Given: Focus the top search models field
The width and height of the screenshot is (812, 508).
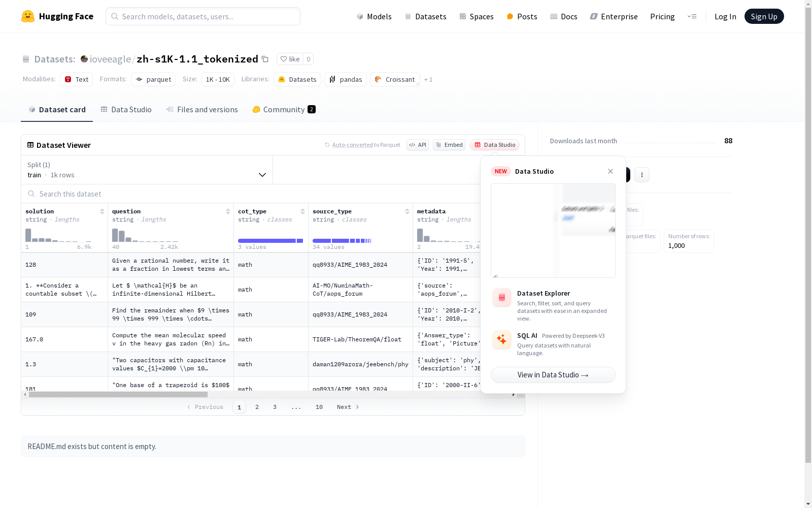Looking at the screenshot, I should tap(203, 16).
